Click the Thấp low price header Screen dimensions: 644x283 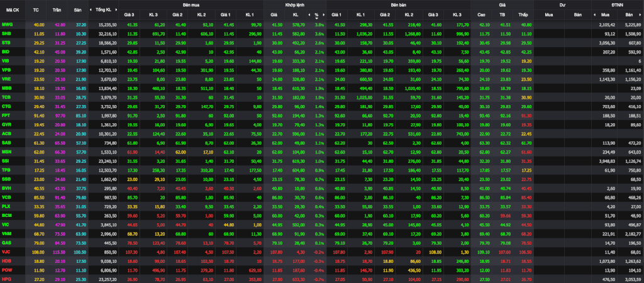(x=523, y=15)
